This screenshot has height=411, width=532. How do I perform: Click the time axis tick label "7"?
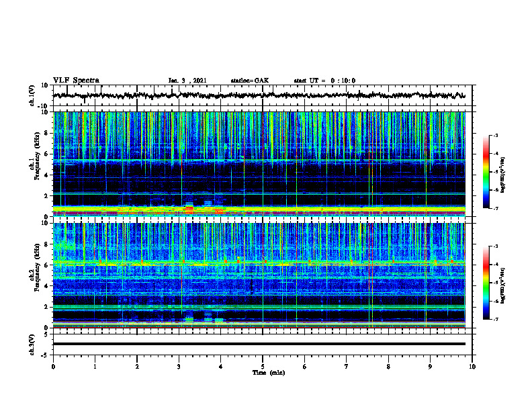pyautogui.click(x=347, y=367)
